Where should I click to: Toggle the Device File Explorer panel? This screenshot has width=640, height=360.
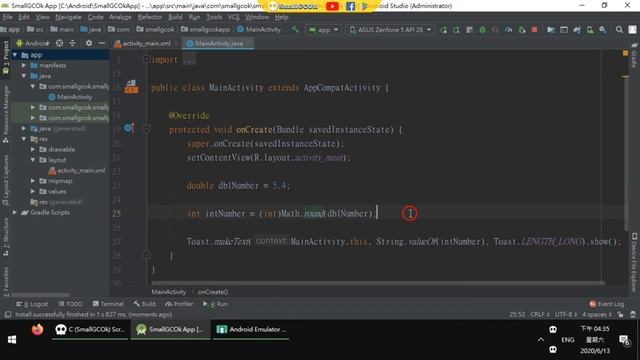[x=634, y=262]
